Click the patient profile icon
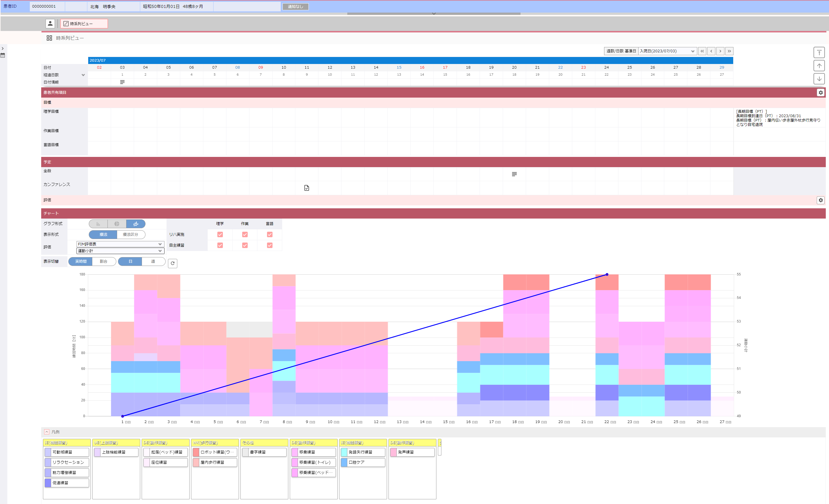The width and height of the screenshot is (829, 504). (50, 24)
